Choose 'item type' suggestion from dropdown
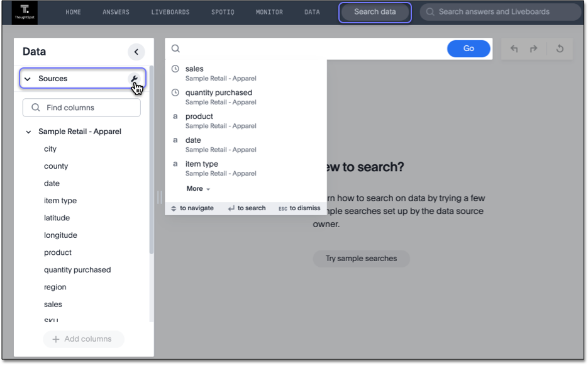 tap(202, 164)
